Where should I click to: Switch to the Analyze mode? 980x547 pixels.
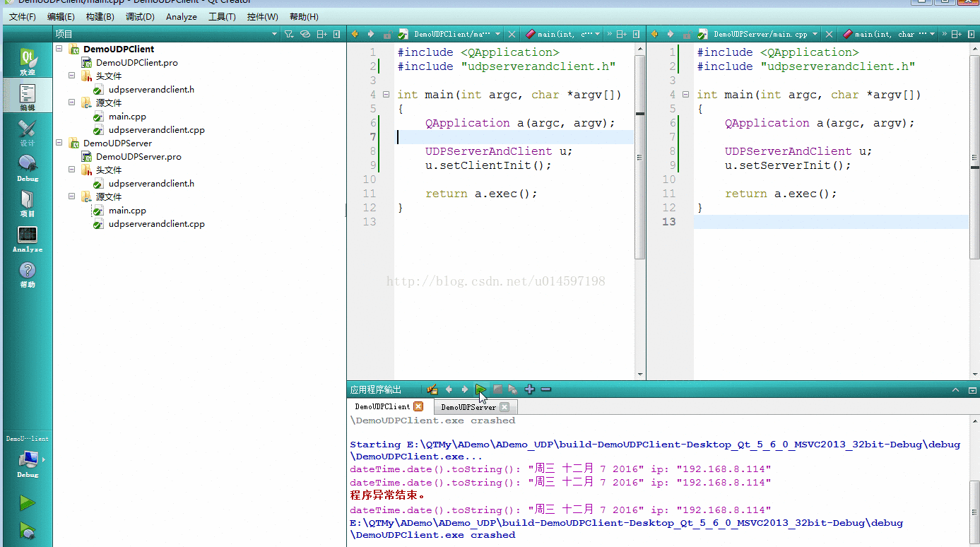pos(28,238)
